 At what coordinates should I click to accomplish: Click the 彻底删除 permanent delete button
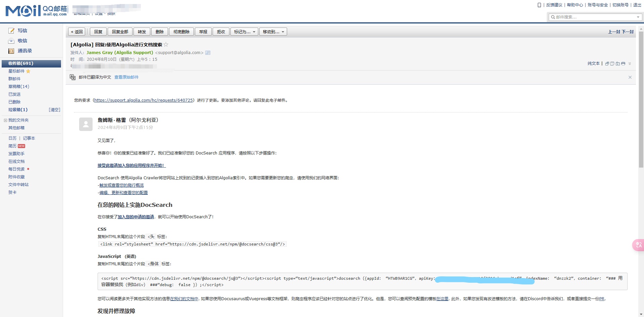[x=181, y=32]
